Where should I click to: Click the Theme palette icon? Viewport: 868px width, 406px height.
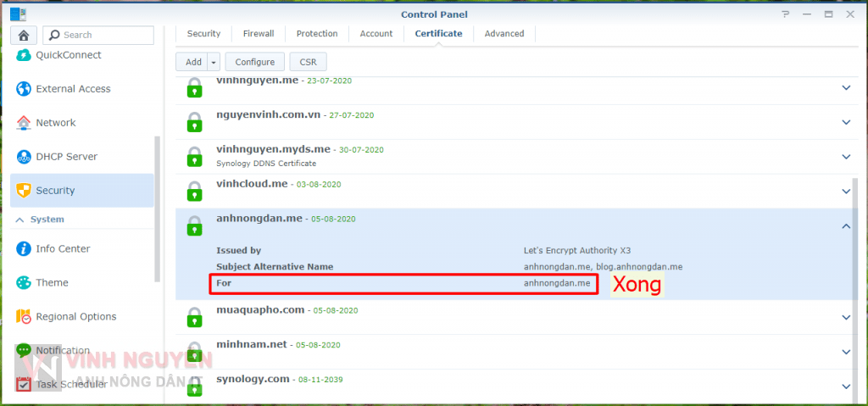24,283
